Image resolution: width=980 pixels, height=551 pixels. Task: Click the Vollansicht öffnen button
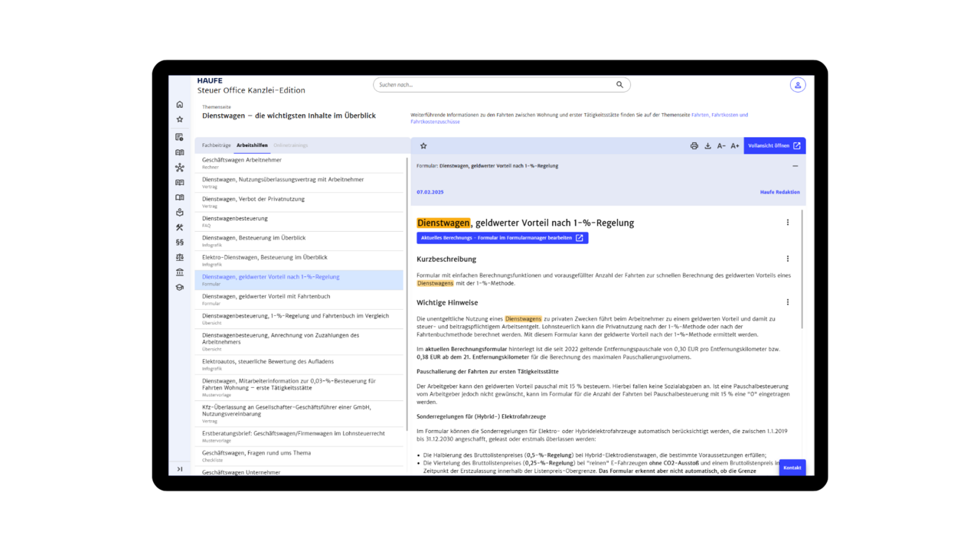click(x=774, y=146)
